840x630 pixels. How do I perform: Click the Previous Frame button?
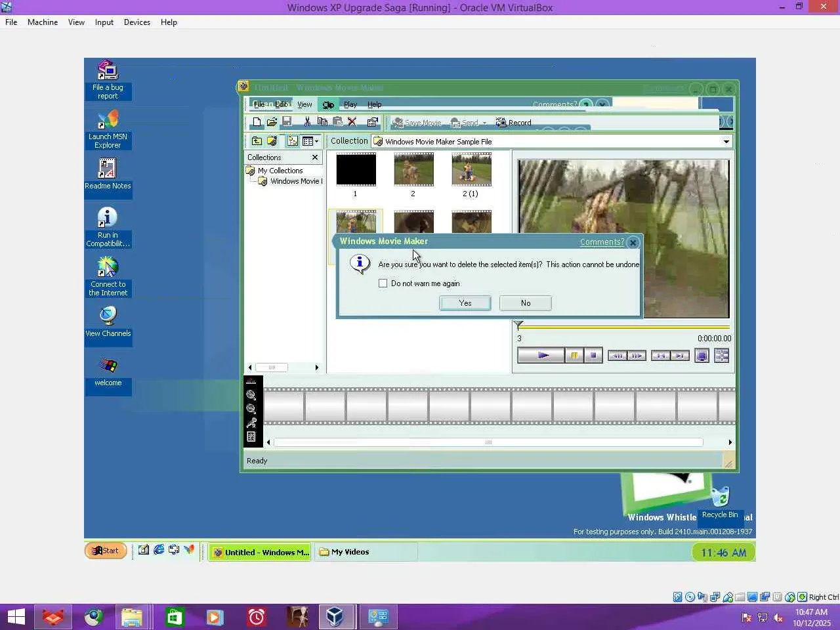click(x=618, y=356)
